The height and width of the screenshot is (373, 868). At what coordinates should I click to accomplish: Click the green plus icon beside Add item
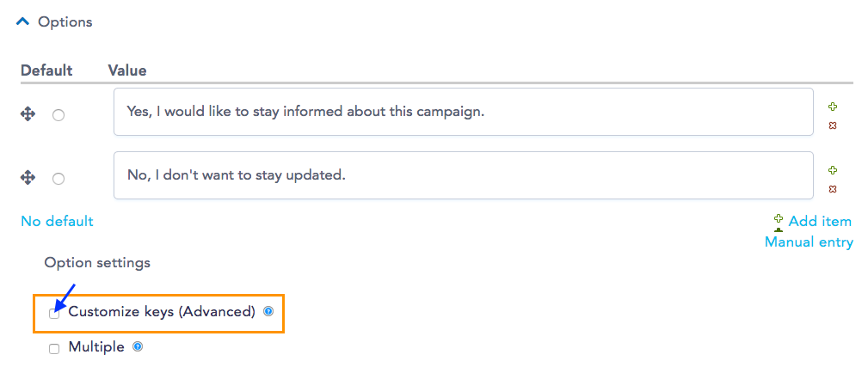pyautogui.click(x=779, y=219)
